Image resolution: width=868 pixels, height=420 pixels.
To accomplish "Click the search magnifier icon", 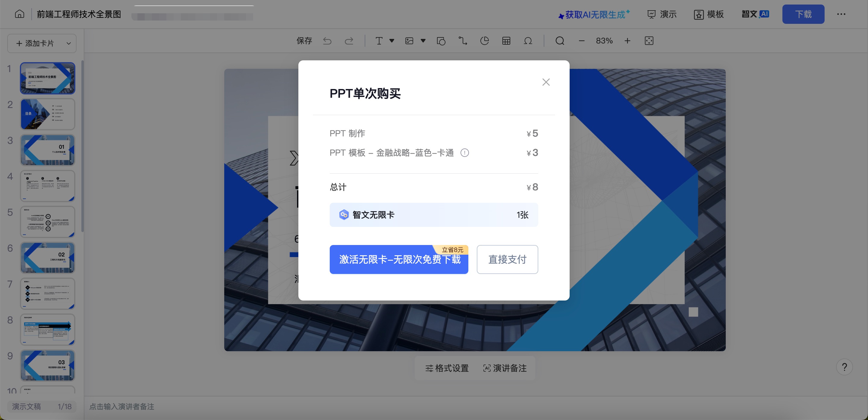I will click(560, 41).
